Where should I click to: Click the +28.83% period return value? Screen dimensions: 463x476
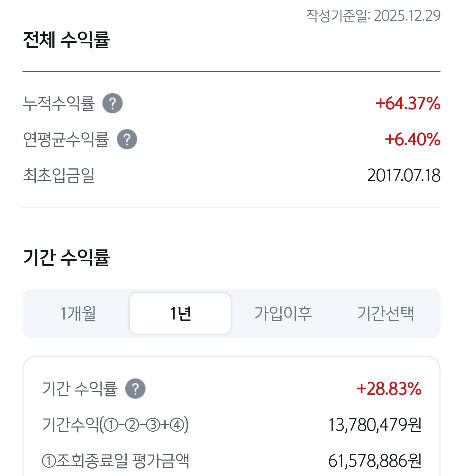click(x=389, y=389)
